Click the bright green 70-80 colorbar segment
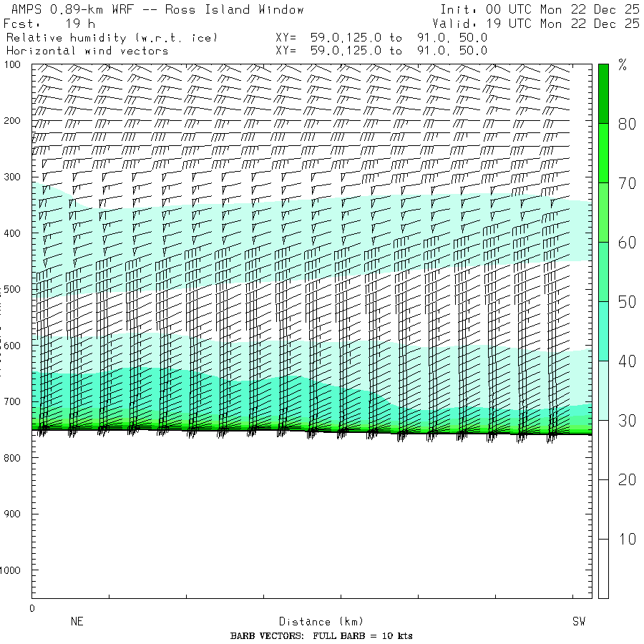The height and width of the screenshot is (644, 644). [603, 153]
